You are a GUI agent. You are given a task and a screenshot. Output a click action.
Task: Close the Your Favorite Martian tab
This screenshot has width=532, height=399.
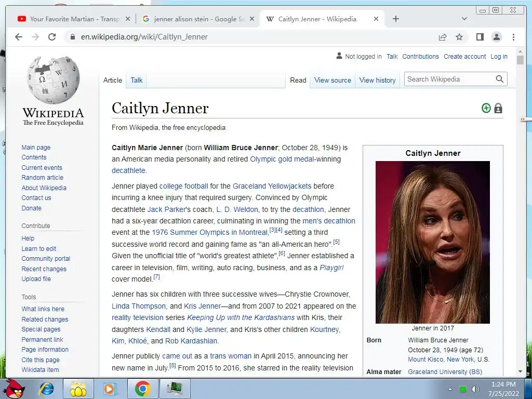click(128, 19)
